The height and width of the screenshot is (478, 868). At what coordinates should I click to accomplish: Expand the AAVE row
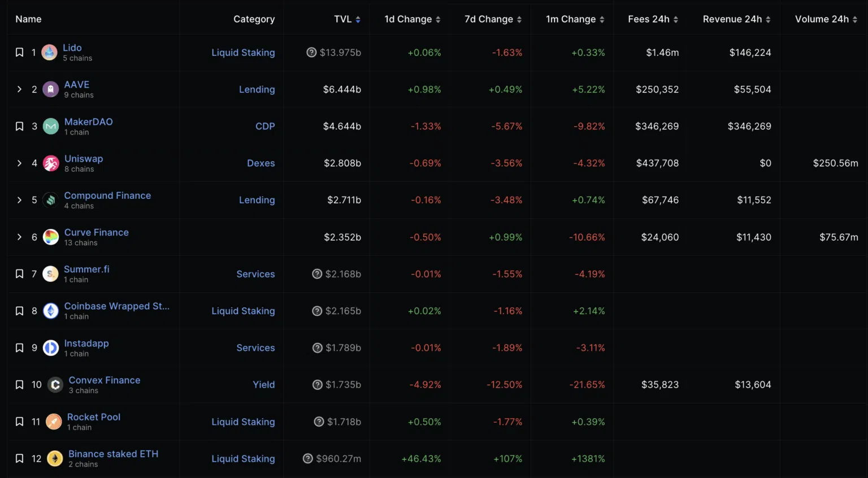19,89
